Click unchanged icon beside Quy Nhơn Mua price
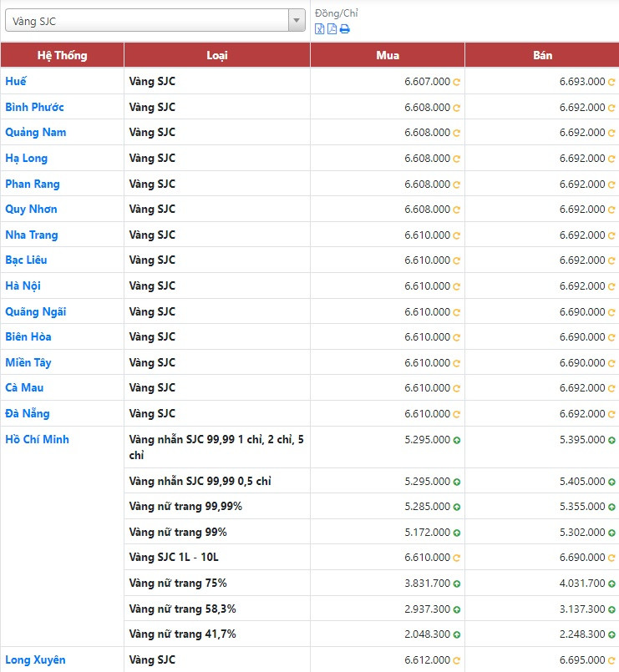This screenshot has height=672, width=619. 456,210
